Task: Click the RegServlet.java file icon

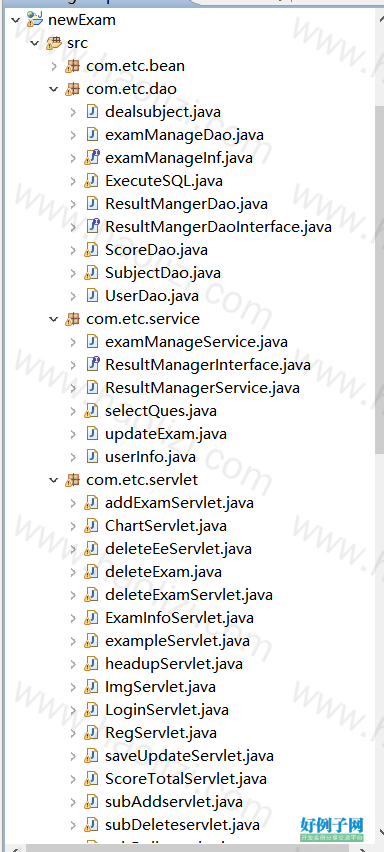Action: (x=91, y=733)
